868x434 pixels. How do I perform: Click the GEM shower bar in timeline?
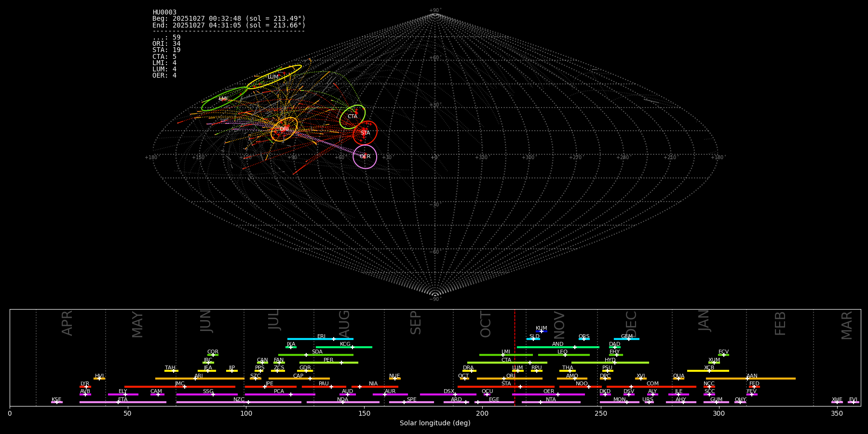point(626,339)
